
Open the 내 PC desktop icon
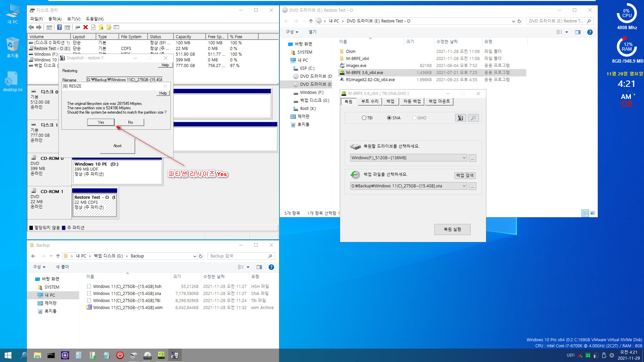coord(13,14)
